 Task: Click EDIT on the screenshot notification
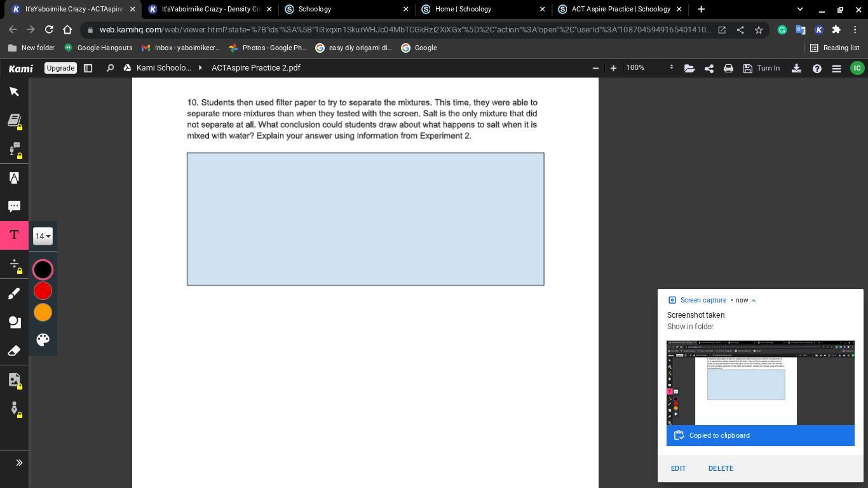point(678,468)
